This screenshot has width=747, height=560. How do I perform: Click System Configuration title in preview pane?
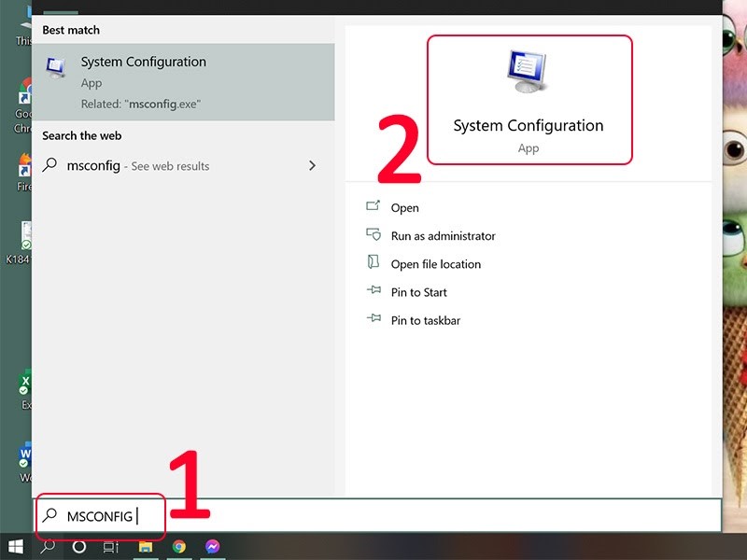click(529, 126)
